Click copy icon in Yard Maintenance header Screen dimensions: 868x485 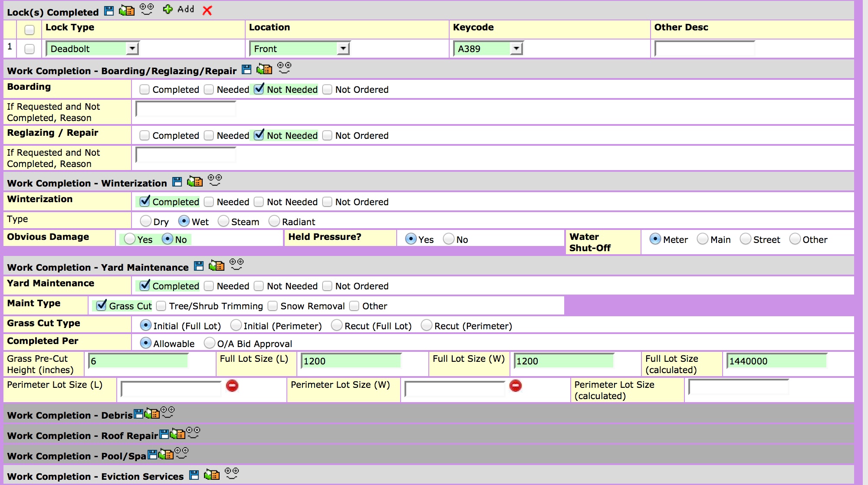(x=217, y=265)
